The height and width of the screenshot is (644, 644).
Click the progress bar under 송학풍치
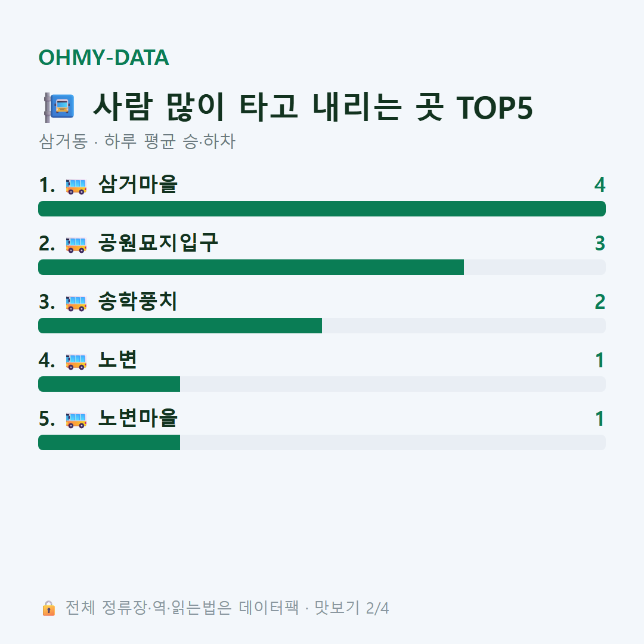(x=322, y=326)
